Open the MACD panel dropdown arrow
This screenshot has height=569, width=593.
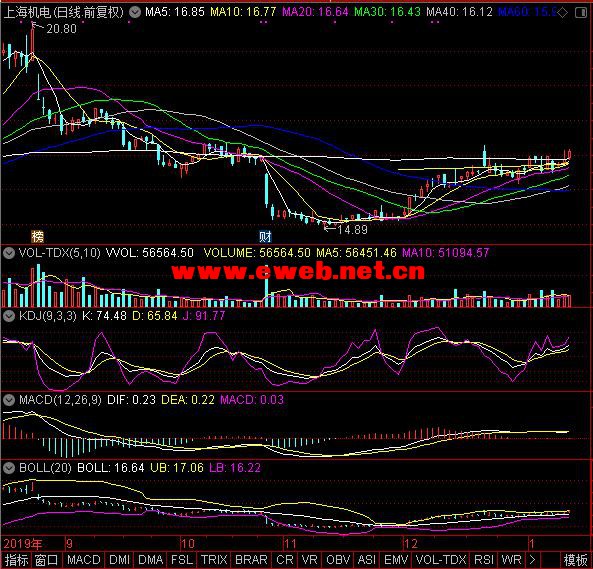pos(9,400)
